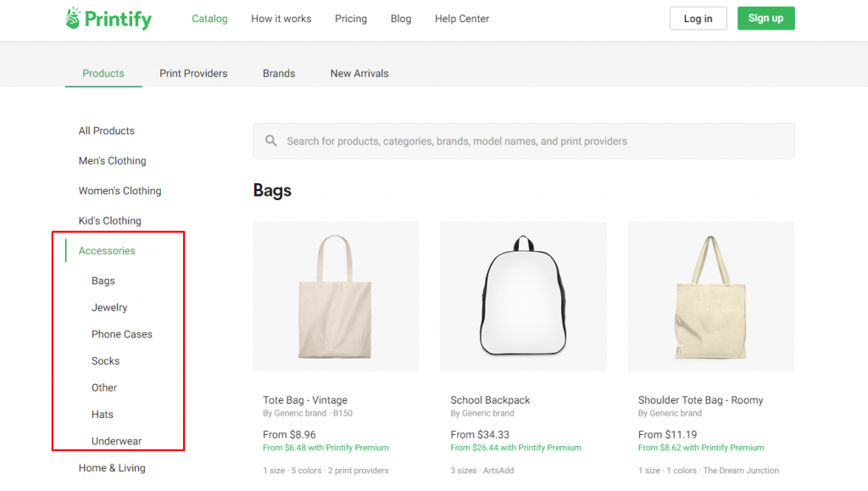
Task: Click the search magnifier icon
Action: click(x=270, y=141)
